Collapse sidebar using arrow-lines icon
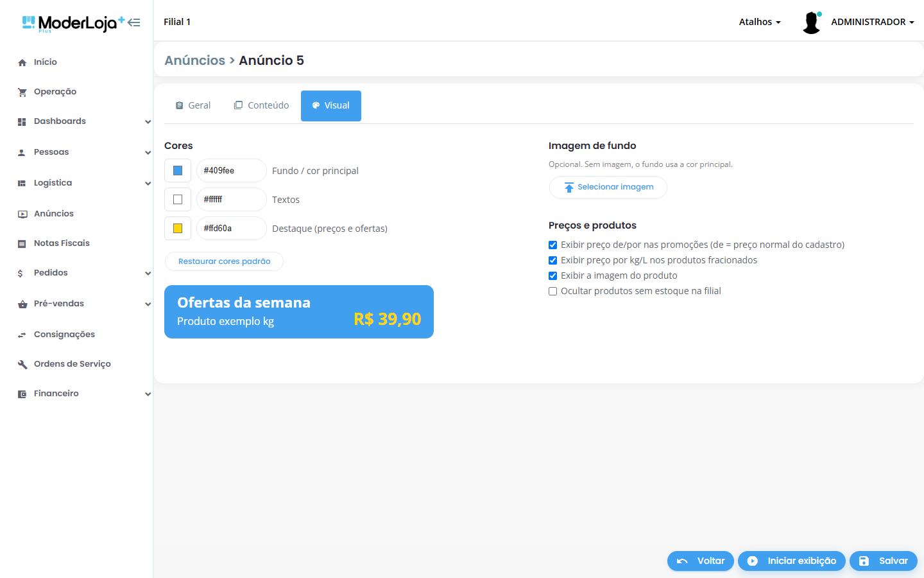Image resolution: width=924 pixels, height=578 pixels. coord(133,22)
